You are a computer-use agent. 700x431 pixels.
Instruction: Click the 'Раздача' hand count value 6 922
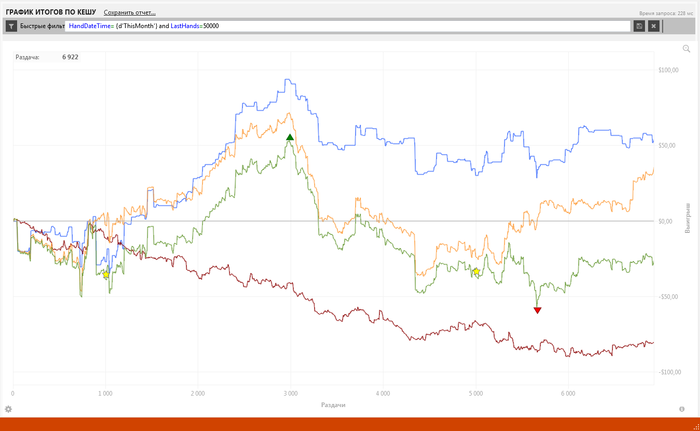[x=70, y=57]
